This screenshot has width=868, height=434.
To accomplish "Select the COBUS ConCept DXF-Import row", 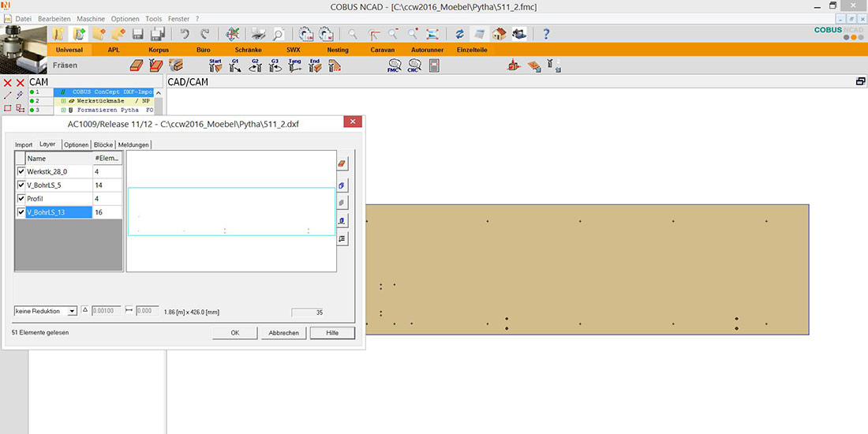I will click(103, 92).
